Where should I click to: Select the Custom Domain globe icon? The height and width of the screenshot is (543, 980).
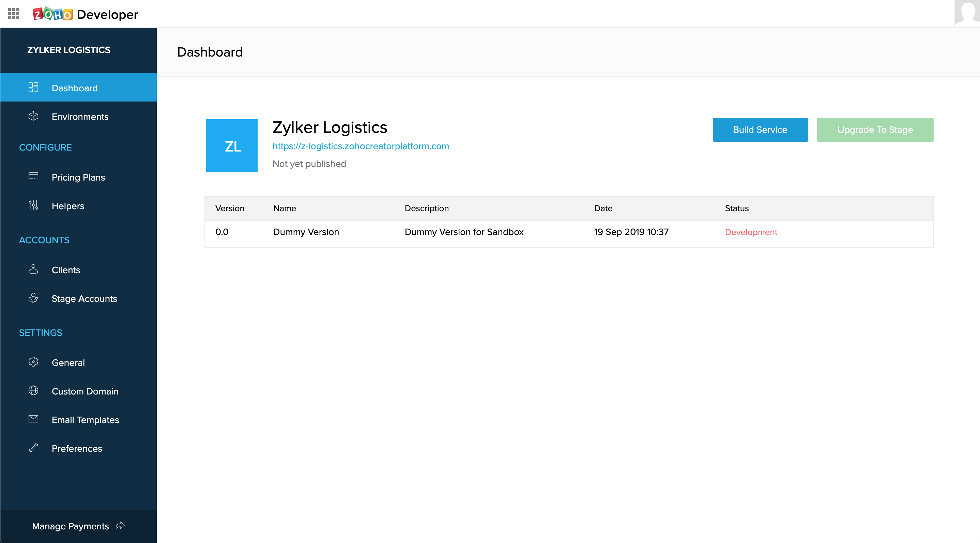[x=33, y=391]
